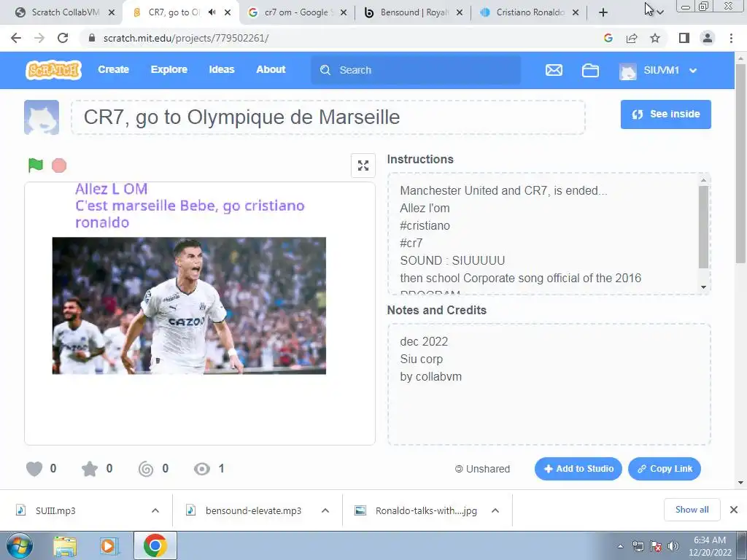This screenshot has width=747, height=560.
Task: Click the remix spiral icon
Action: tap(146, 469)
